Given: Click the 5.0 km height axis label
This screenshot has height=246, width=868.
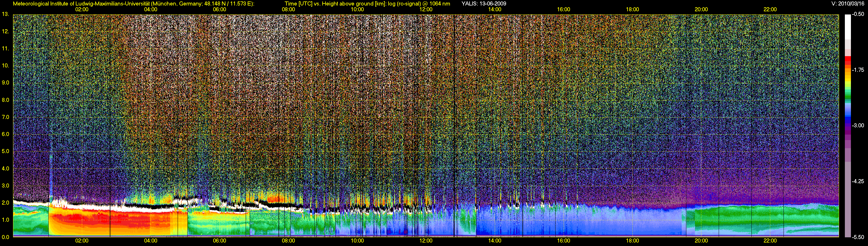Looking at the screenshot, I should pyautogui.click(x=5, y=151).
